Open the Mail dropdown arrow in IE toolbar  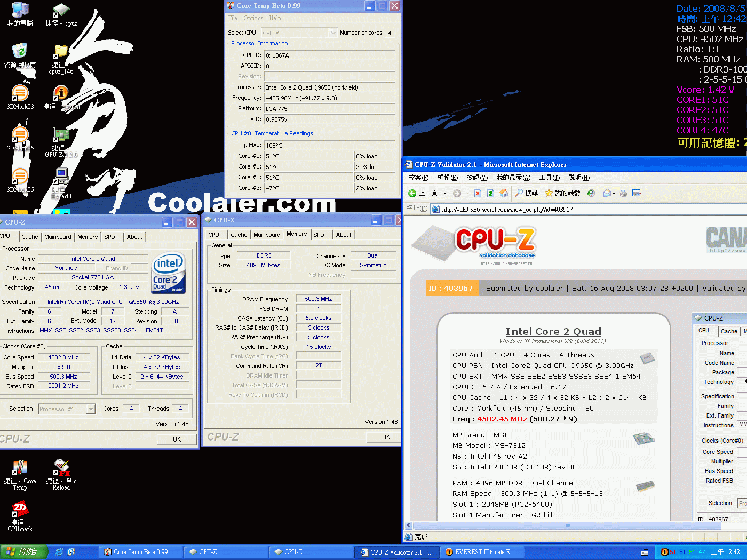click(x=614, y=193)
